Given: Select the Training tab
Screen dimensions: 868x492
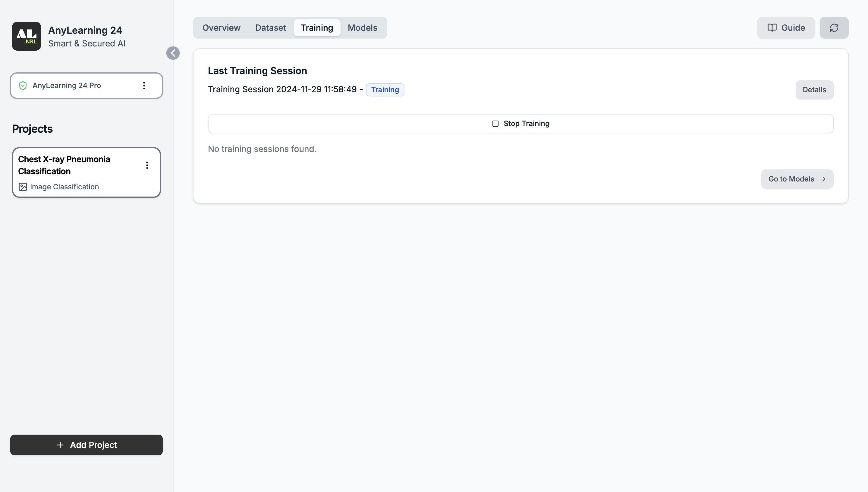Looking at the screenshot, I should coord(316,28).
